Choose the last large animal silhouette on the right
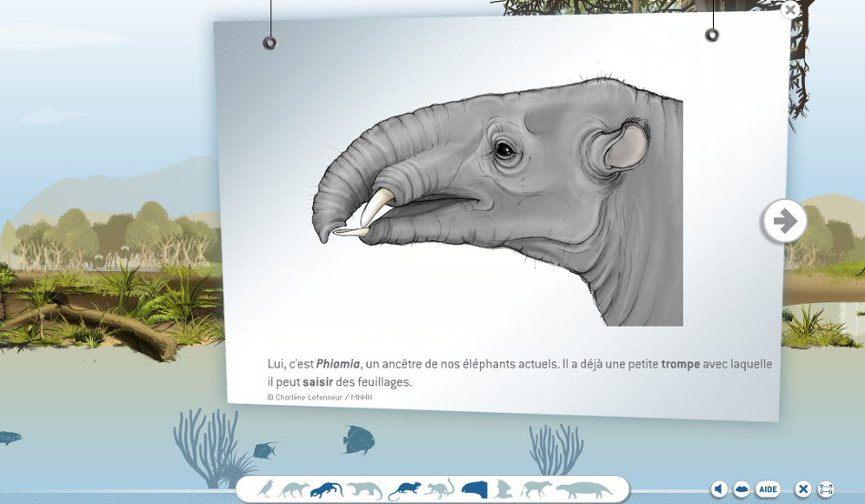This screenshot has height=504, width=865. pyautogui.click(x=585, y=490)
